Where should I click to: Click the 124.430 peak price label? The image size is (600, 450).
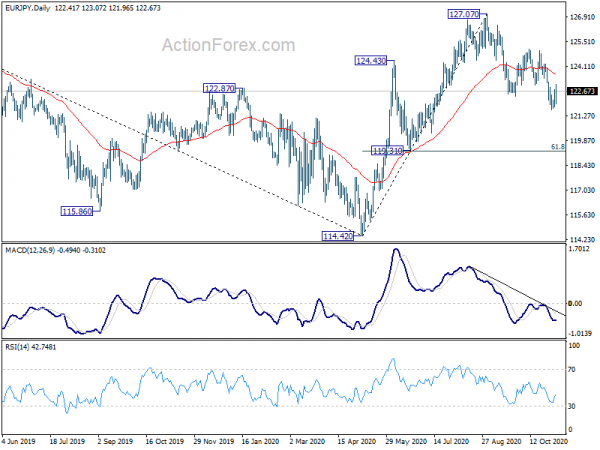tap(371, 60)
